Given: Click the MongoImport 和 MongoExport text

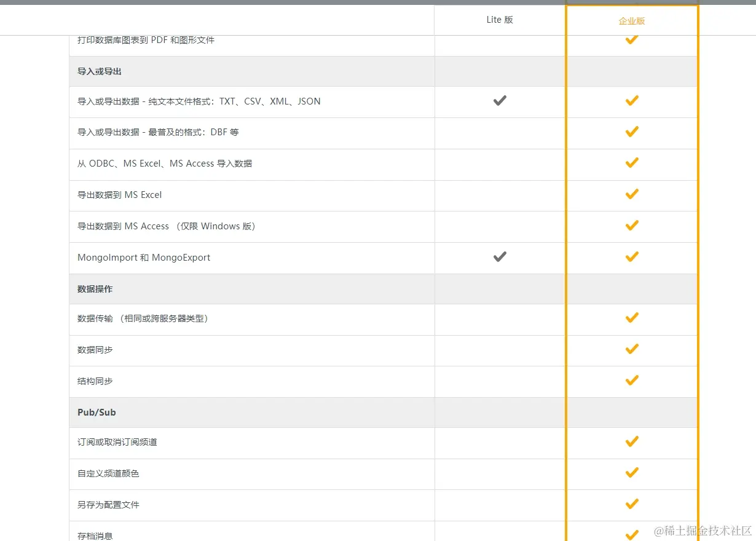Looking at the screenshot, I should (x=144, y=258).
